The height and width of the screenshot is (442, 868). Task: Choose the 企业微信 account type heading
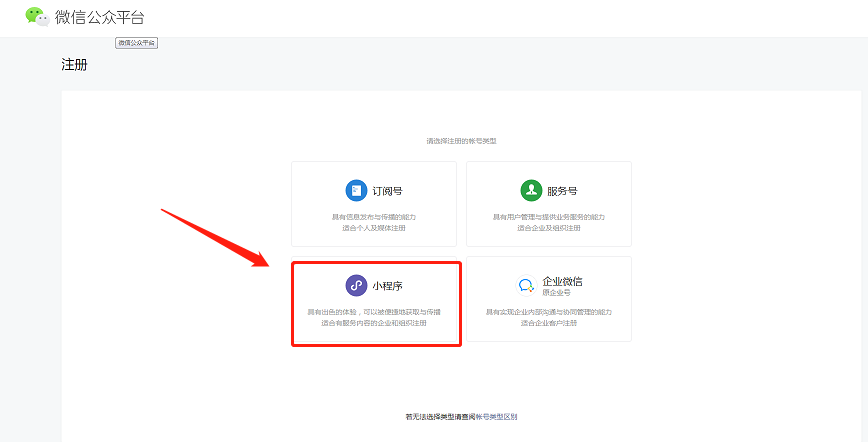coord(562,281)
